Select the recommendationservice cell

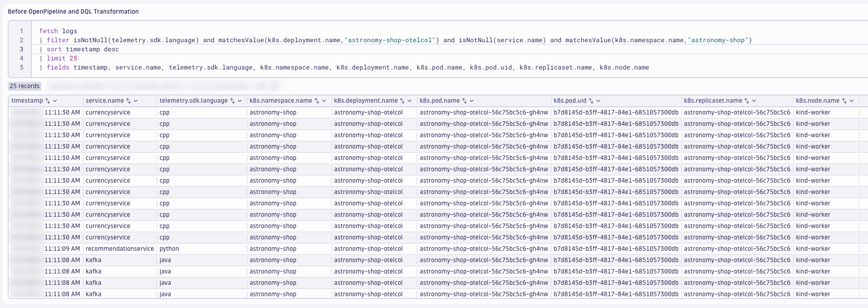click(120, 249)
